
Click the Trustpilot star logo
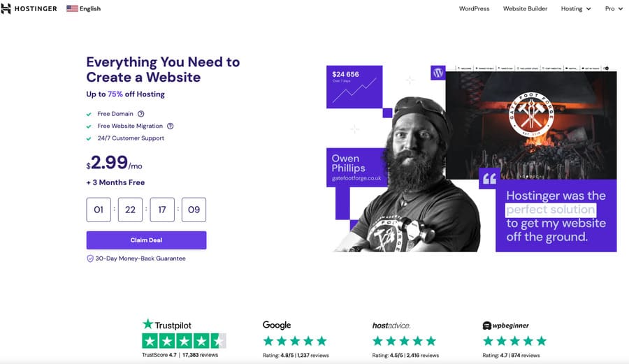147,324
